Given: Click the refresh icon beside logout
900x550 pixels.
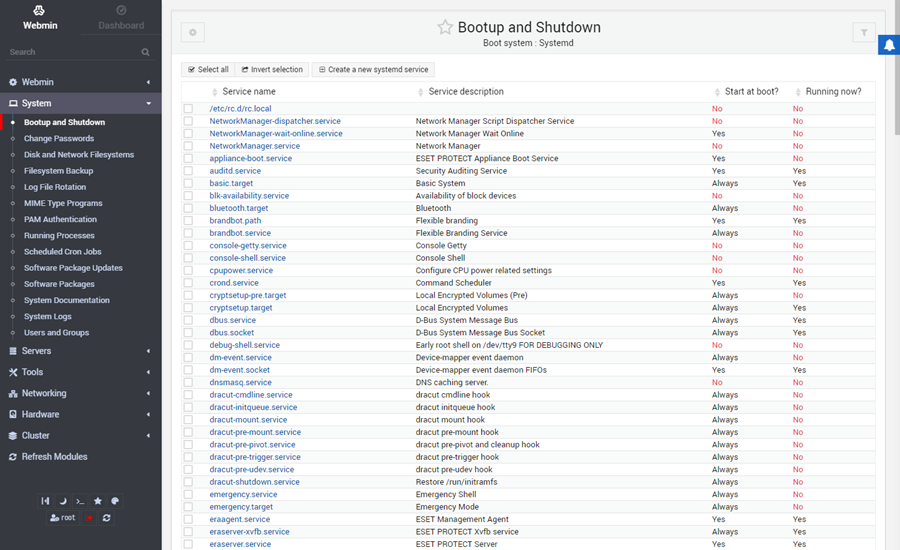Looking at the screenshot, I should click(x=106, y=518).
